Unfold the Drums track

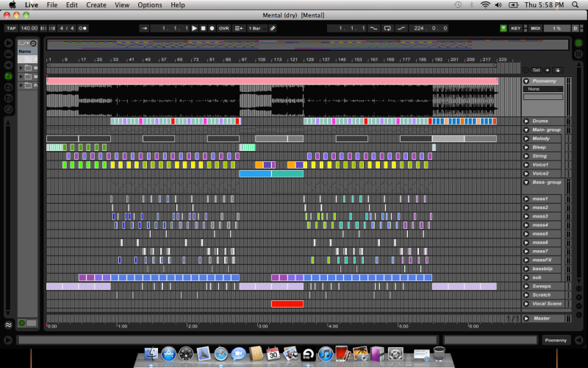tap(526, 121)
